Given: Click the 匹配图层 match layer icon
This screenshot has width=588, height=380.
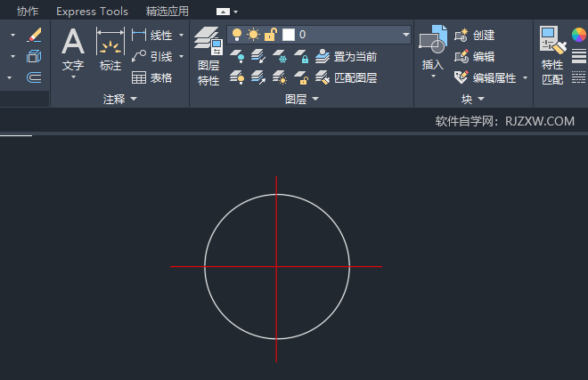Looking at the screenshot, I should pyautogui.click(x=323, y=77).
